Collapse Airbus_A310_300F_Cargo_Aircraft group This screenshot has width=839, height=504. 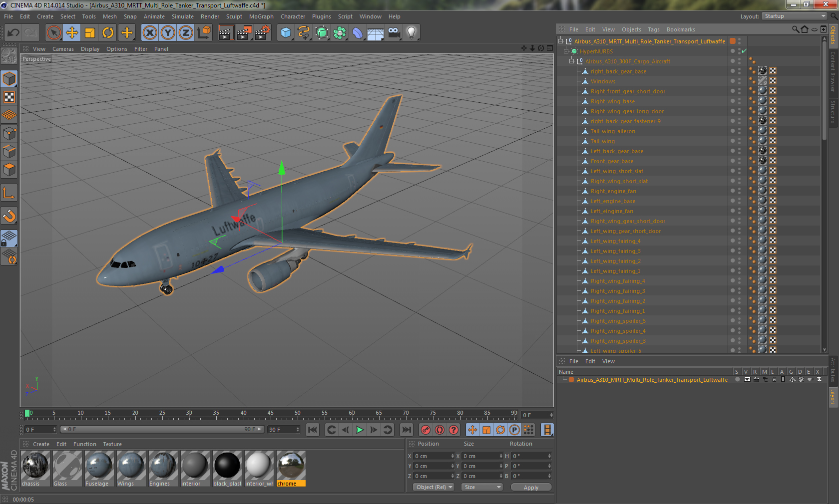pos(572,61)
